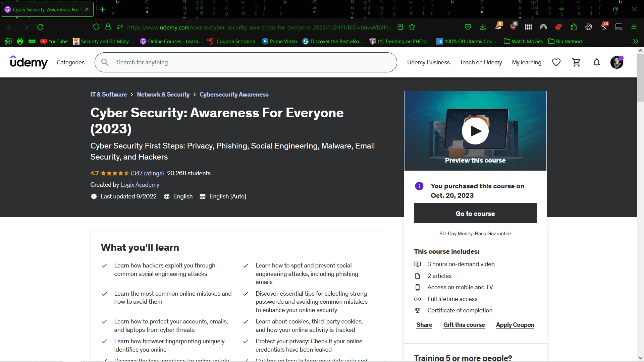Open the cookie editor extension
Image resolution: width=644 pixels, height=362 pixels.
pyautogui.click(x=589, y=27)
